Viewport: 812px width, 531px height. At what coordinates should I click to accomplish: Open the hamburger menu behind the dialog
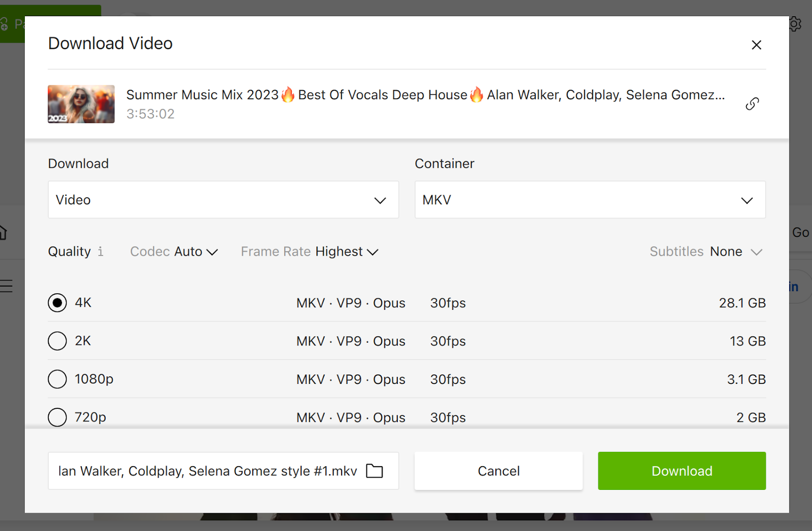point(6,286)
